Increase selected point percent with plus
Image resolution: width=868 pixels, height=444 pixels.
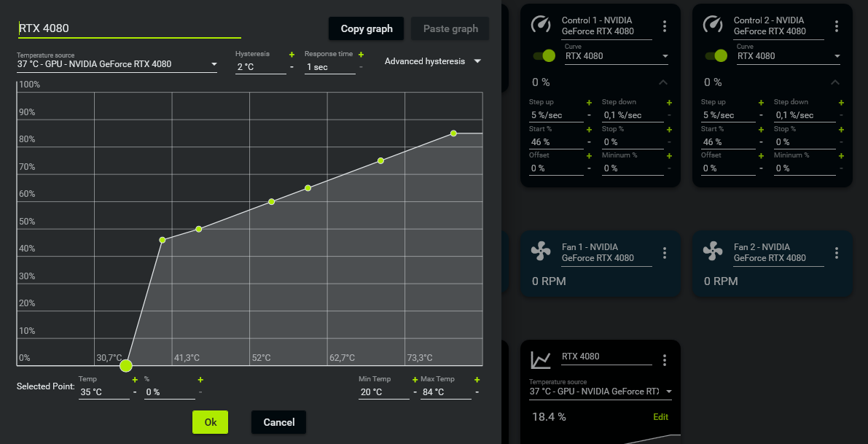[x=200, y=380]
